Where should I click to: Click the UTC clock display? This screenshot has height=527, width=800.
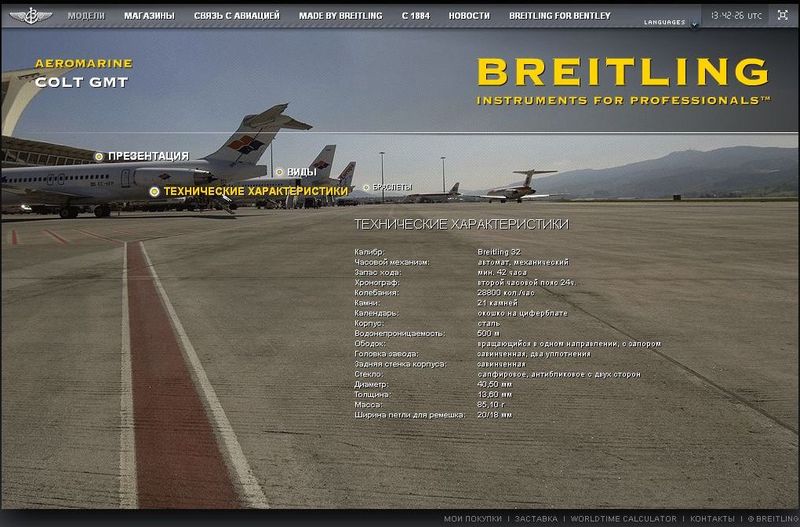(736, 16)
